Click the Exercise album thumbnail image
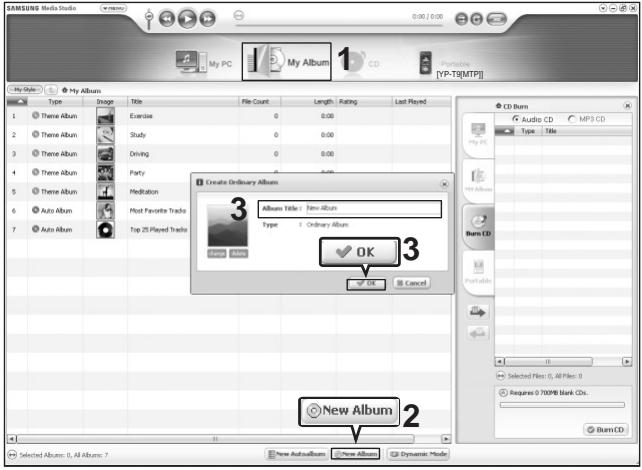642x470 pixels. [105, 116]
